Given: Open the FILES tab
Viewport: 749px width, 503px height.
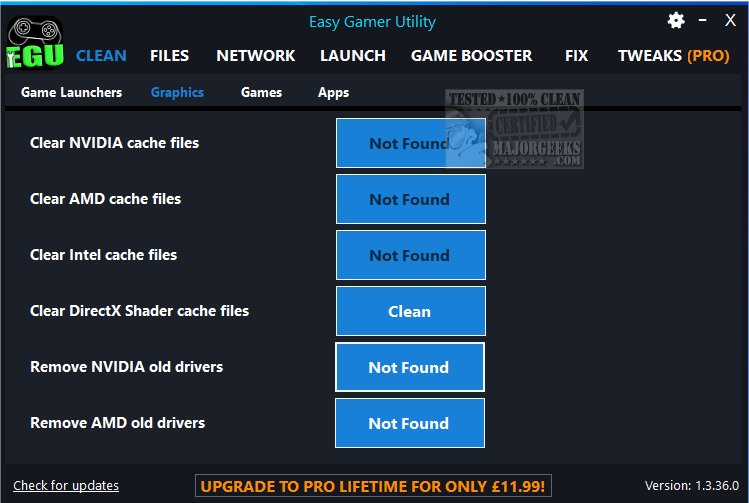Looking at the screenshot, I should pyautogui.click(x=170, y=56).
